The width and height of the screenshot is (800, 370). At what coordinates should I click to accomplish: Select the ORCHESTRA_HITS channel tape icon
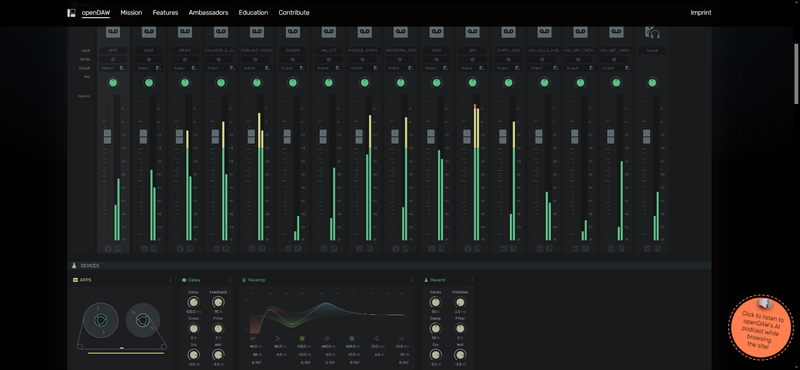[401, 32]
